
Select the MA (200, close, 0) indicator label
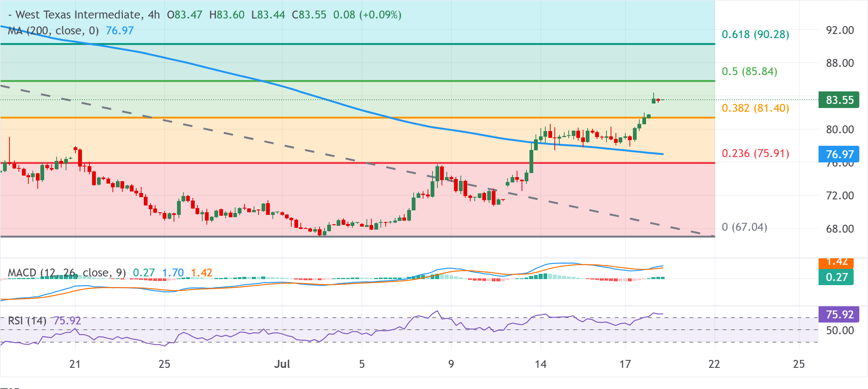[53, 31]
